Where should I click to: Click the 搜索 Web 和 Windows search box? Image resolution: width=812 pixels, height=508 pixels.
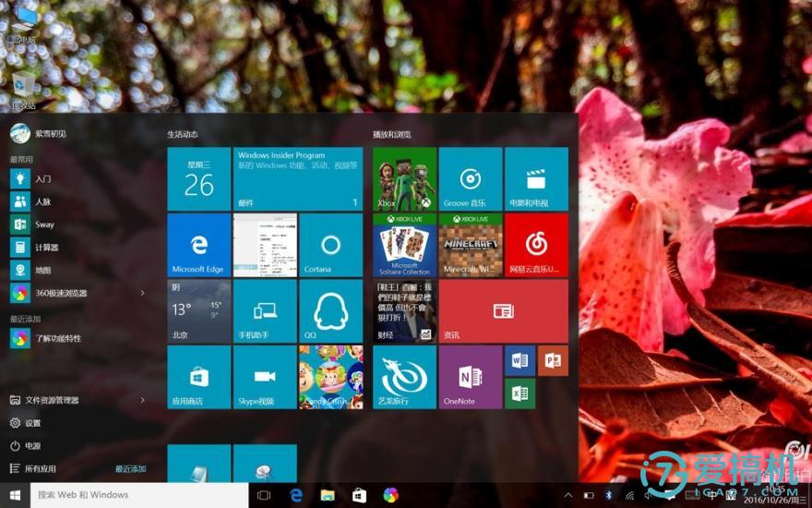pos(138,495)
